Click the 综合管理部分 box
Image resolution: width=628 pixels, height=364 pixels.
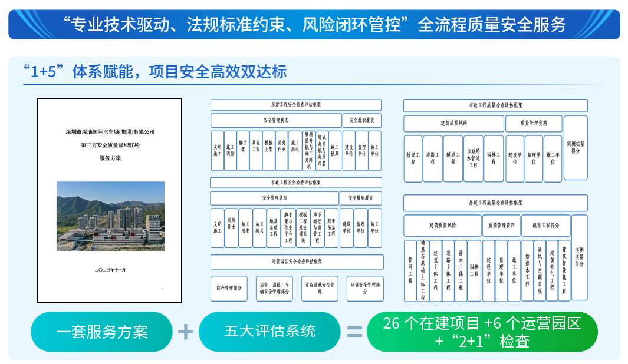tap(229, 289)
